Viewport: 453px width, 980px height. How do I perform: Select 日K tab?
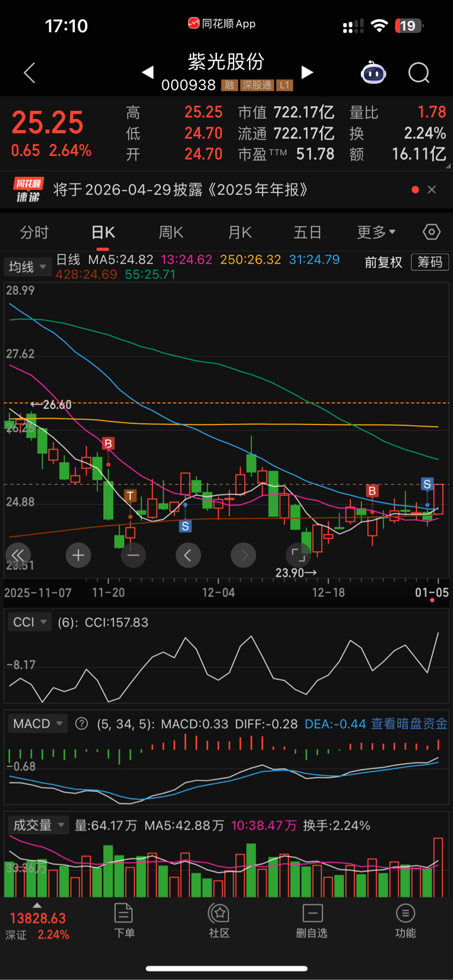click(103, 232)
